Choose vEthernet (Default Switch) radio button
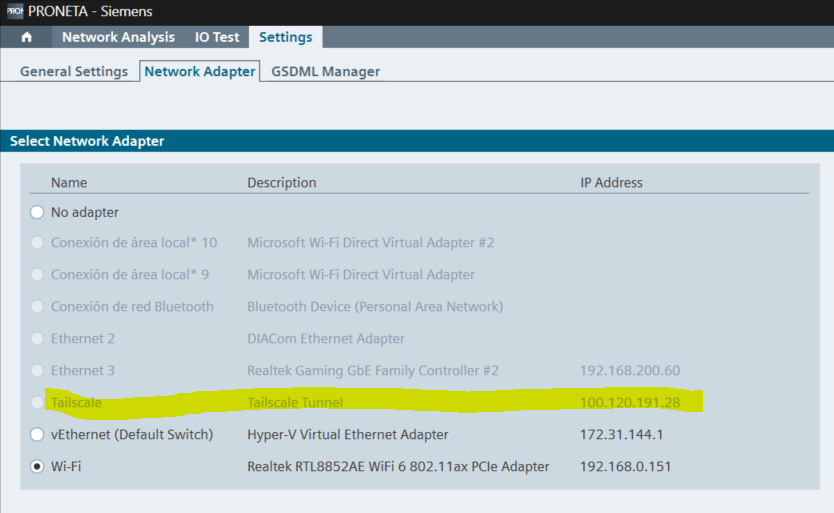The width and height of the screenshot is (834, 513). pyautogui.click(x=37, y=434)
